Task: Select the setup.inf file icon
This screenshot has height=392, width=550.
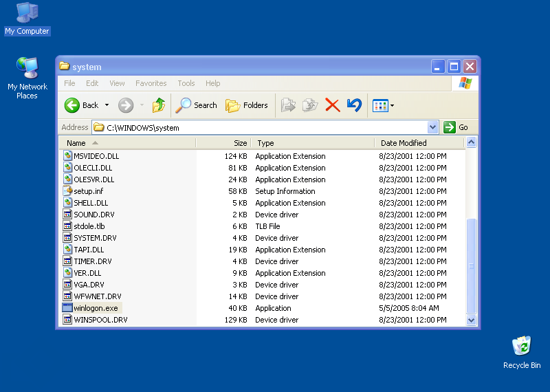Action: click(67, 191)
